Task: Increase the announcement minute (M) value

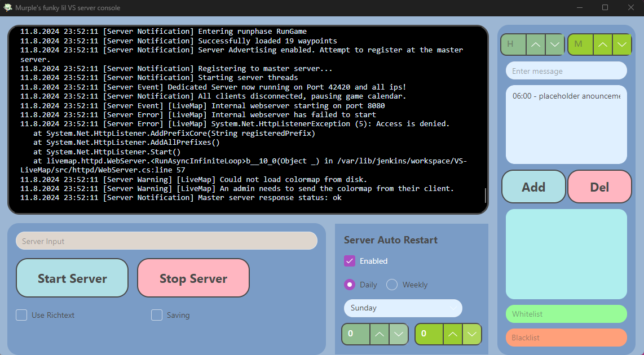Action: point(603,45)
